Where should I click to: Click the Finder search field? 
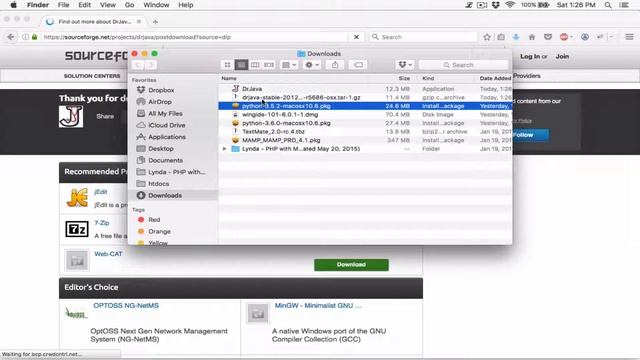464,65
